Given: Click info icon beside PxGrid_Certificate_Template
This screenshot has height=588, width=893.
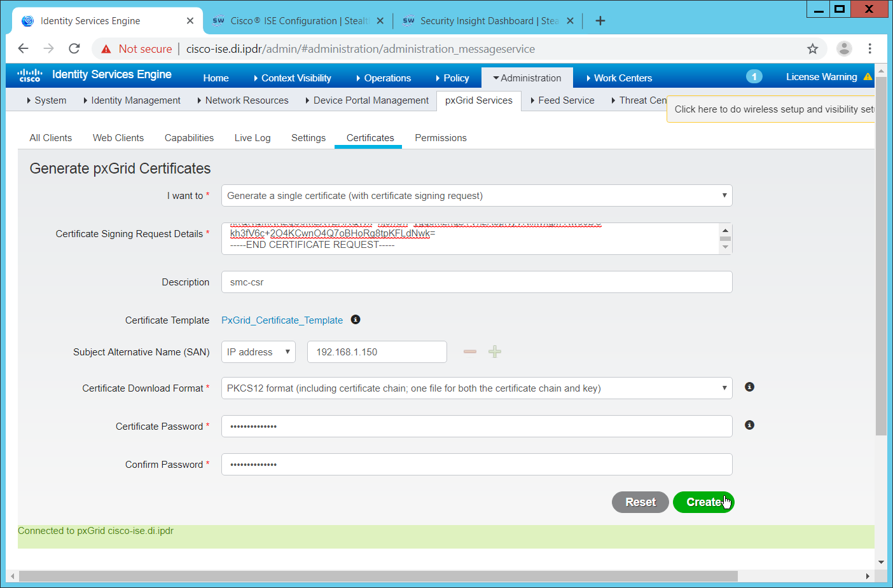Looking at the screenshot, I should coord(356,320).
